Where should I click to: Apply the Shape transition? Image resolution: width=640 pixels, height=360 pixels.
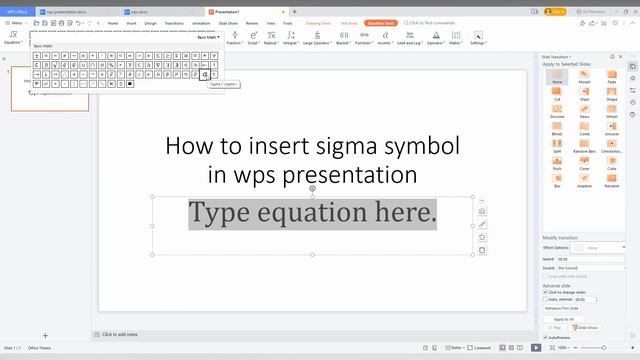click(611, 94)
